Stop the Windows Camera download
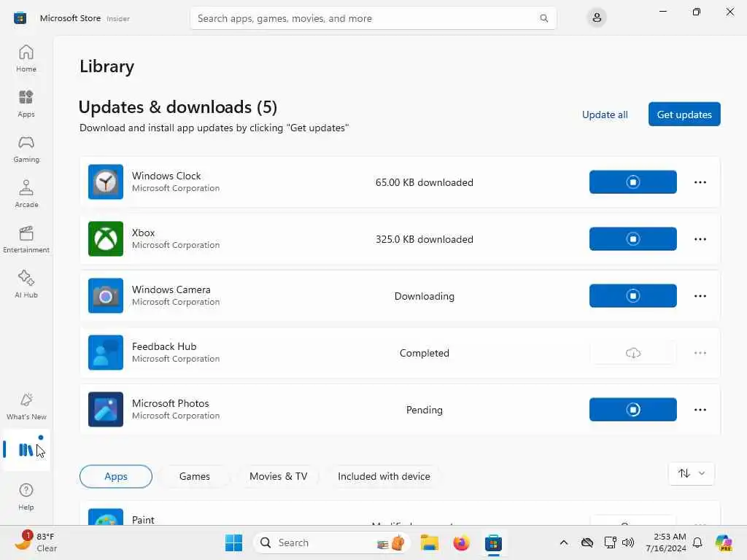 pos(632,296)
